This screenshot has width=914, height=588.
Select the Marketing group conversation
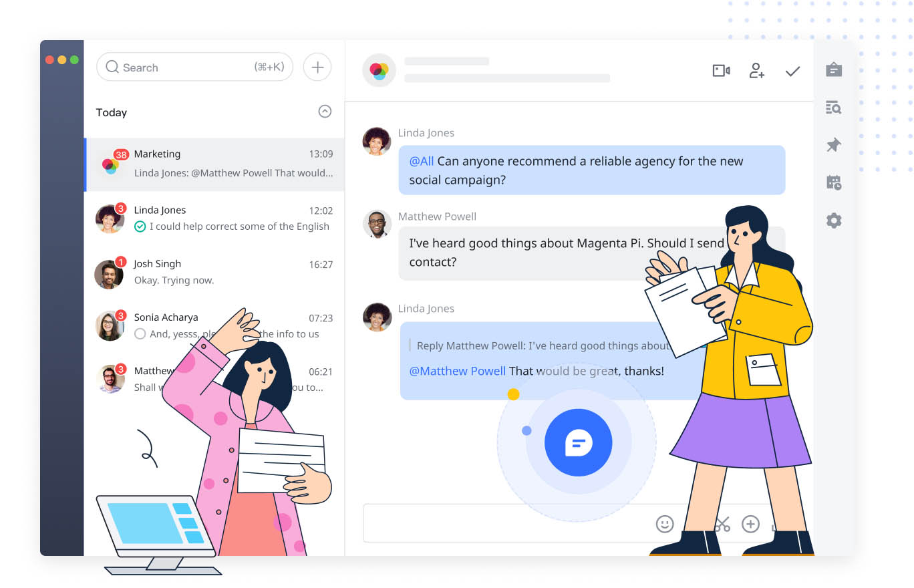214,164
